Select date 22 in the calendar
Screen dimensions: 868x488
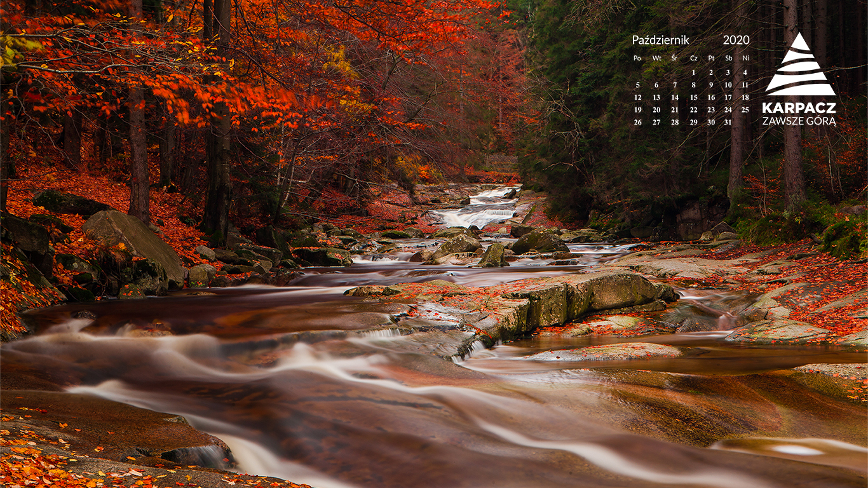693,109
